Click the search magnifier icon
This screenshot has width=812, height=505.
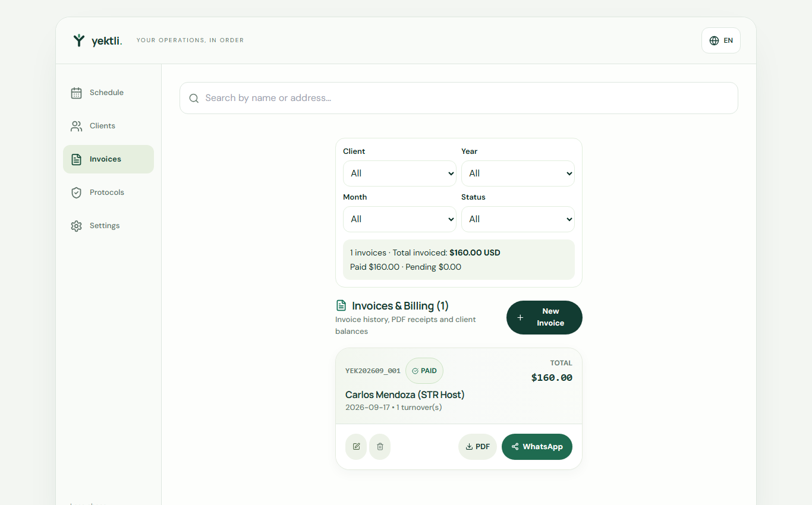point(194,98)
